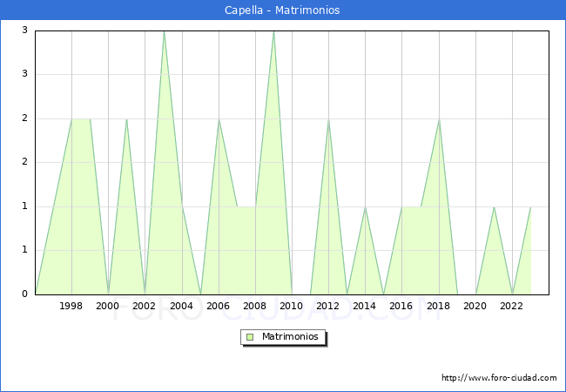Select the 1998 x-axis label
Image resolution: width=566 pixels, height=392 pixels.
(71, 306)
